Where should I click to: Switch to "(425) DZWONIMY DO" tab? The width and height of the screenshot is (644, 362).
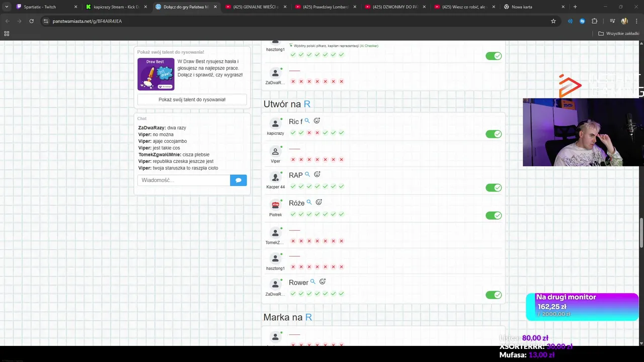coord(395,7)
